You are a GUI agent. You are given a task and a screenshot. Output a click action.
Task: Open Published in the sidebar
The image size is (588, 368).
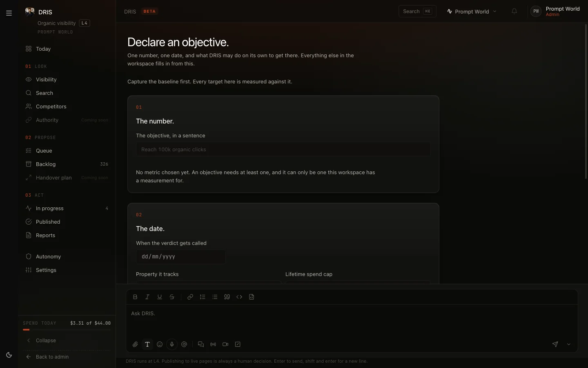67,222
